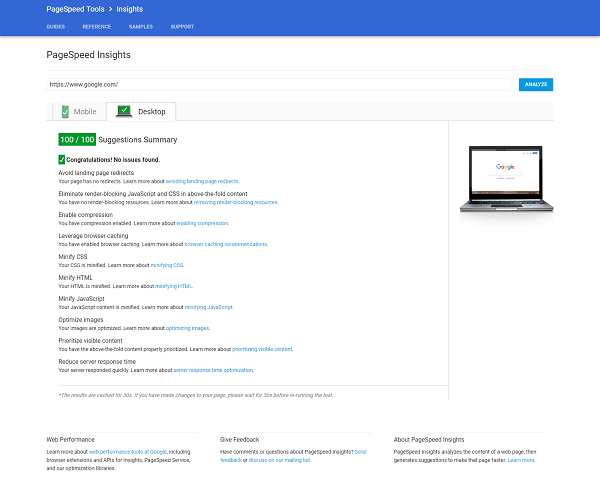Click the results are cached for 30s note
The height and width of the screenshot is (490, 600).
[x=196, y=395]
